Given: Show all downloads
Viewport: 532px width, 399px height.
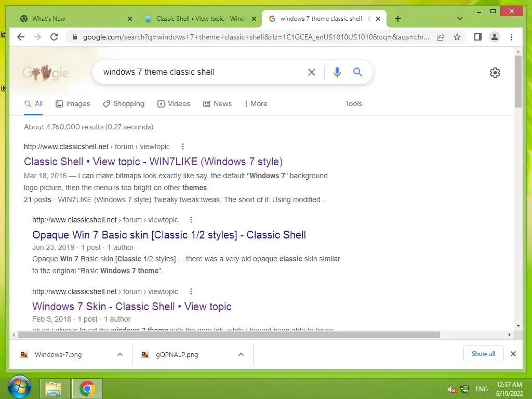Looking at the screenshot, I should point(484,354).
